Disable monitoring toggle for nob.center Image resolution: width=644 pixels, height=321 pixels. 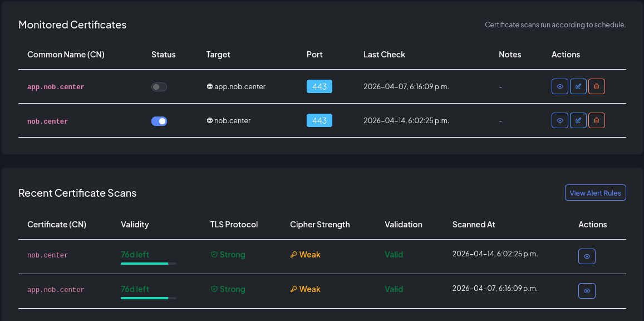[x=159, y=121]
